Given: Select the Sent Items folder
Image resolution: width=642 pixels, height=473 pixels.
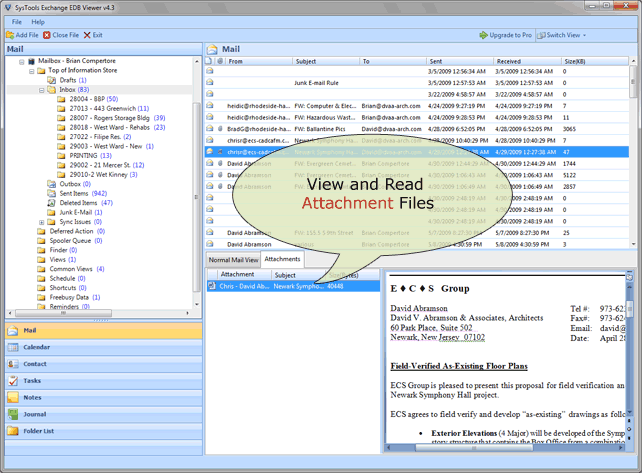Looking at the screenshot, I should click(x=74, y=193).
